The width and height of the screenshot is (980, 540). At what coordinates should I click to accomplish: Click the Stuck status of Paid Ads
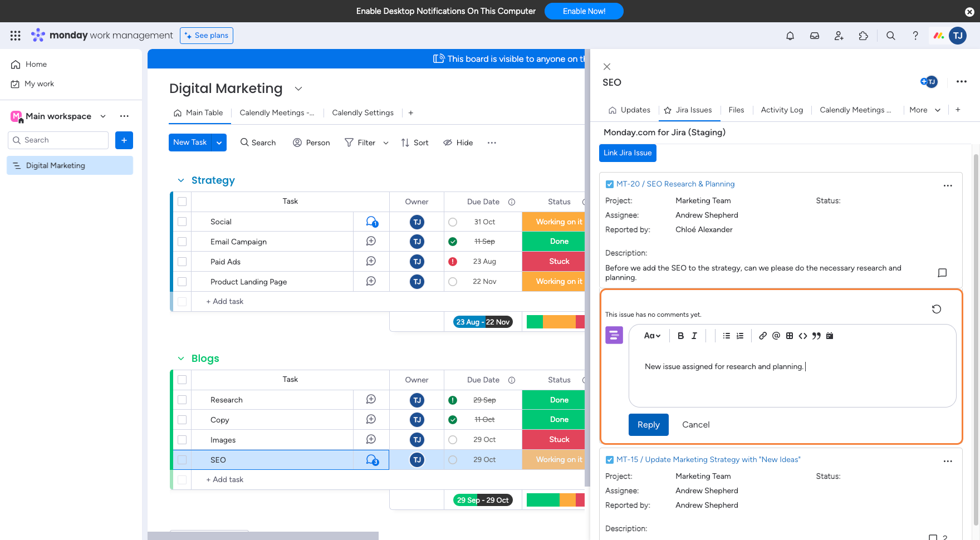[558, 262]
